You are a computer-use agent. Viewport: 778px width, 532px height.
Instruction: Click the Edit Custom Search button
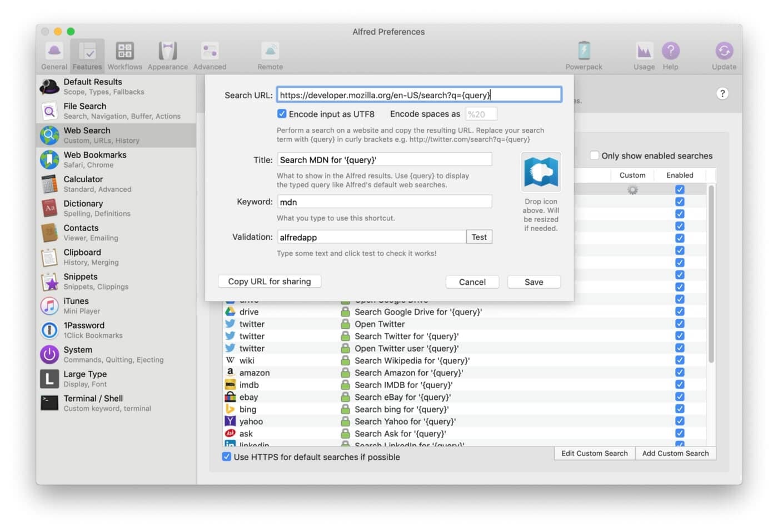pos(595,453)
